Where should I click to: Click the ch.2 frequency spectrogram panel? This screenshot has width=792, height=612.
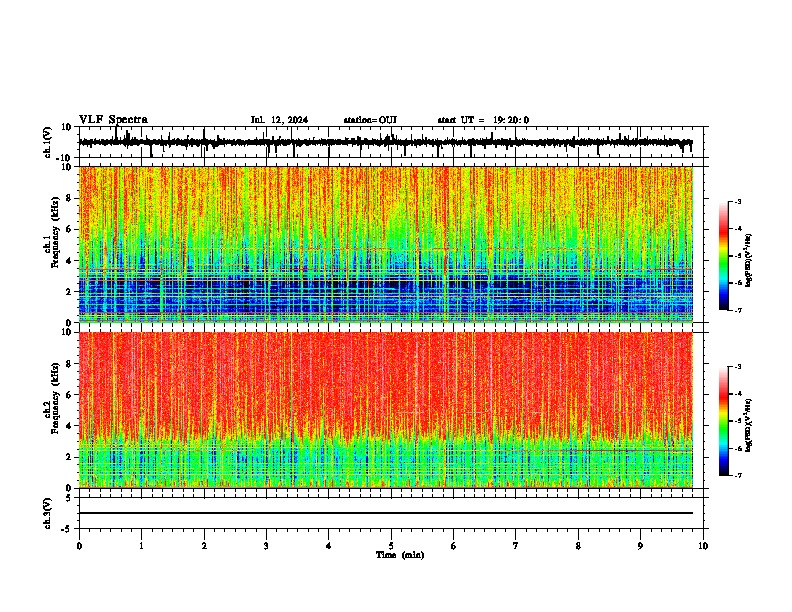tap(386, 410)
